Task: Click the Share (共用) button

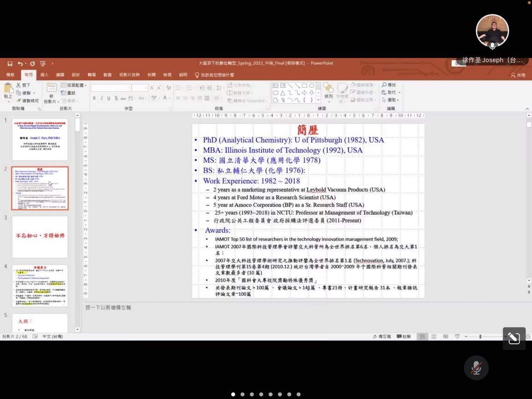Action: pyautogui.click(x=518, y=75)
